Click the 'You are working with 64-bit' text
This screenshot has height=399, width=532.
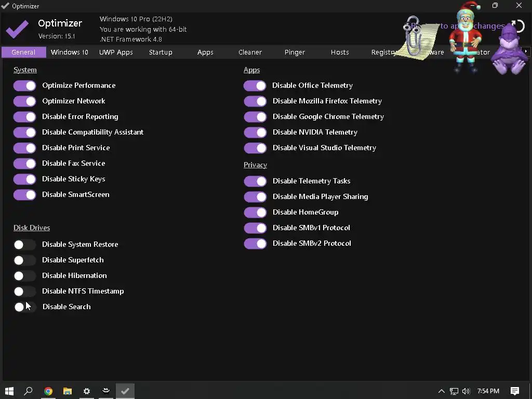coord(143,29)
